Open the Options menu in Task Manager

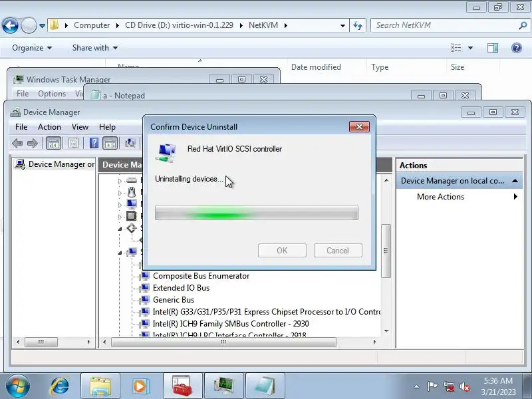point(52,94)
